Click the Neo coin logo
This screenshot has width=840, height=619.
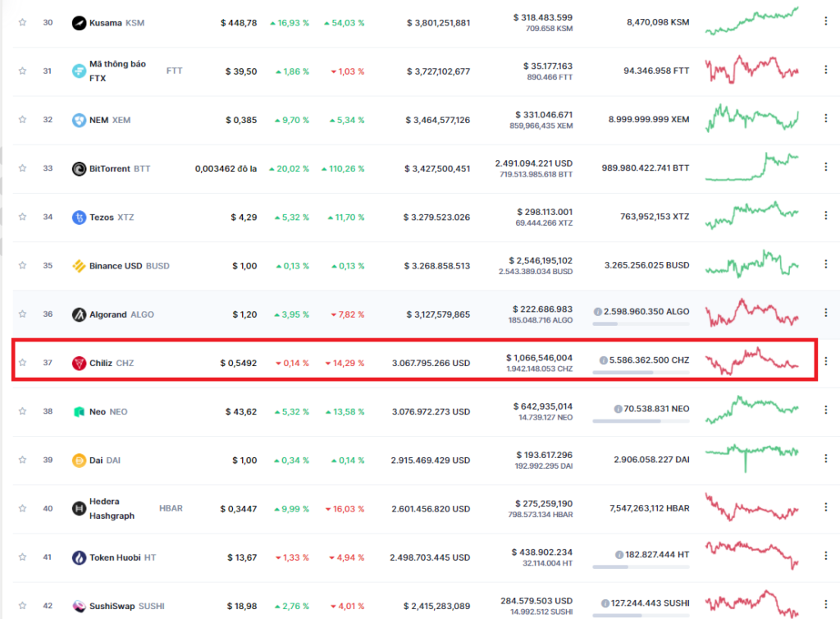point(79,411)
